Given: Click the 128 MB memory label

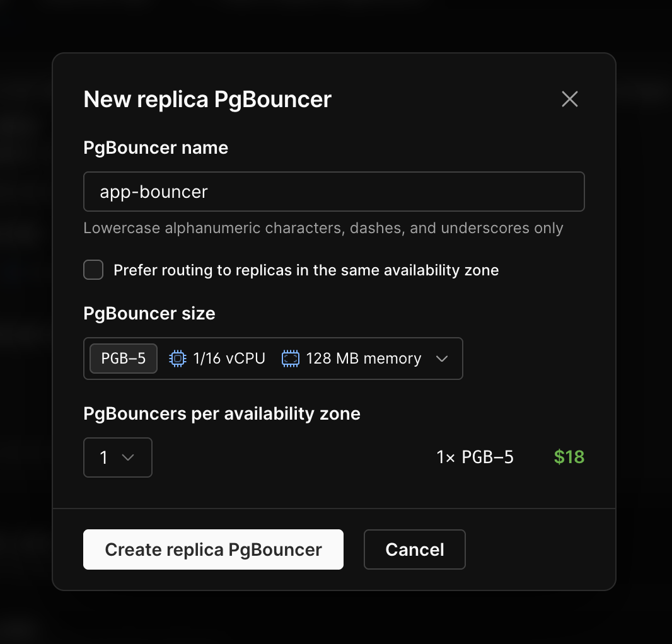Looking at the screenshot, I should pyautogui.click(x=364, y=358).
